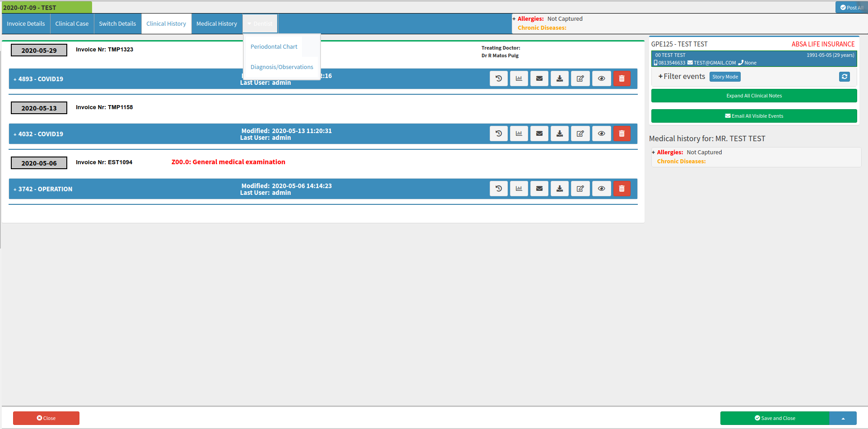Open chart icon for 4032 - COVID19 note
The image size is (868, 429).
point(519,134)
